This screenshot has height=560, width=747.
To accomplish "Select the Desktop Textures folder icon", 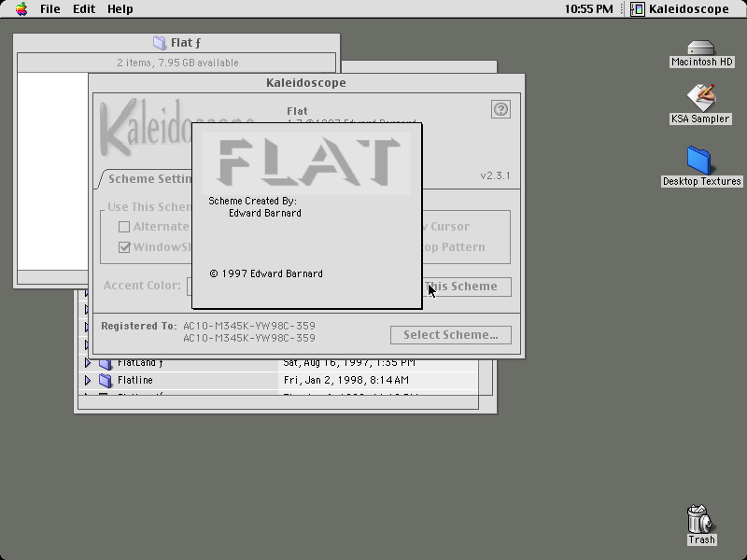I will (698, 160).
